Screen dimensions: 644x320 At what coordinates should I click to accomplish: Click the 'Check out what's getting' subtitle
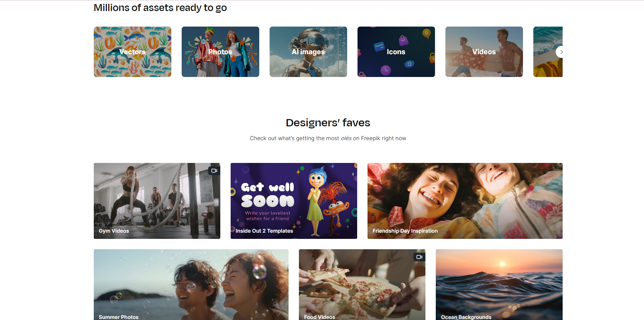pos(328,138)
